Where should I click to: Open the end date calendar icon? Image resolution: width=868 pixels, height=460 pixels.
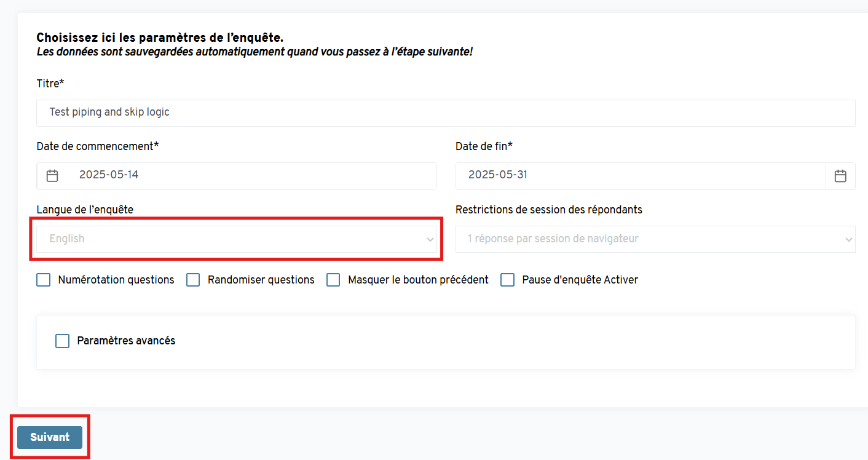pyautogui.click(x=840, y=176)
